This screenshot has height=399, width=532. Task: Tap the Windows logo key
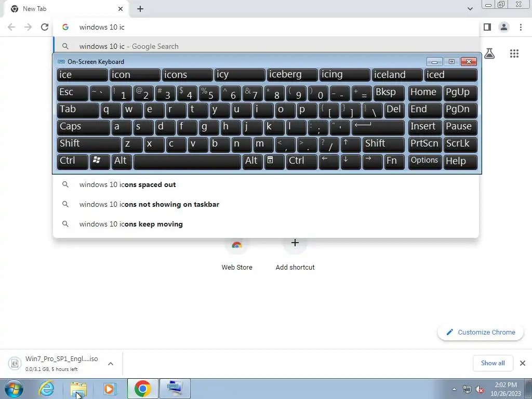click(100, 162)
